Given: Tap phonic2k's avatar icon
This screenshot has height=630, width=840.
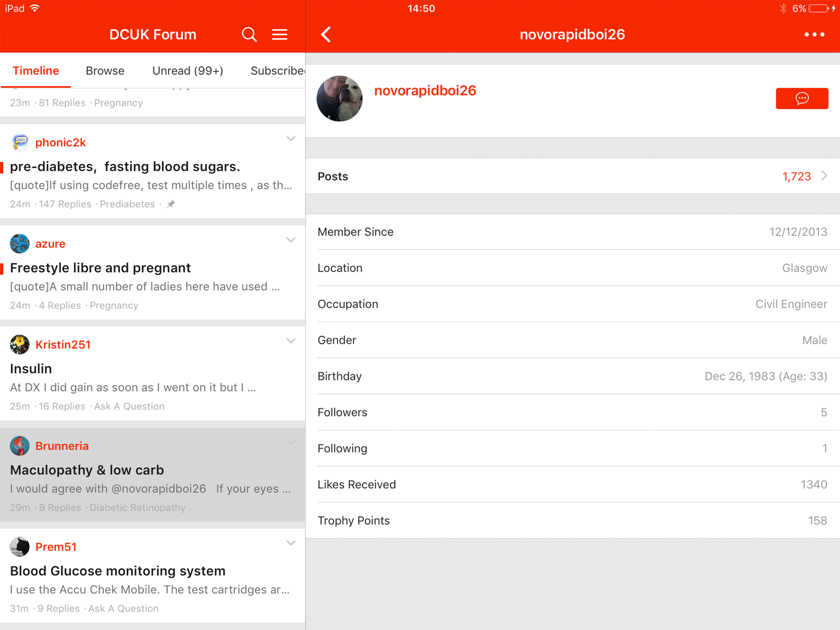Looking at the screenshot, I should 20,142.
